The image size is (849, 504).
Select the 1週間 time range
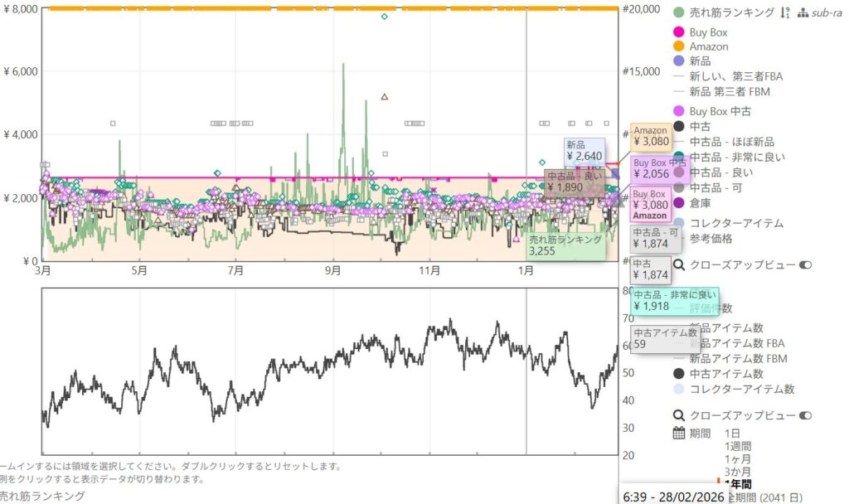pyautogui.click(x=738, y=446)
